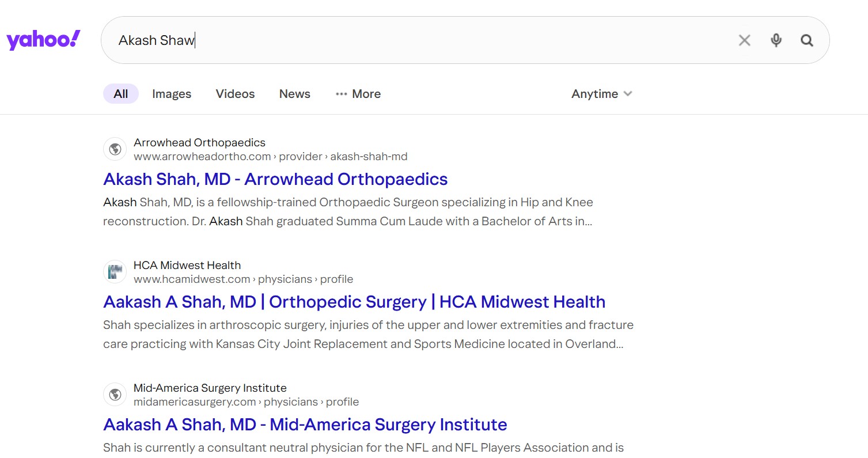
Task: Open the More options menu
Action: coord(358,94)
